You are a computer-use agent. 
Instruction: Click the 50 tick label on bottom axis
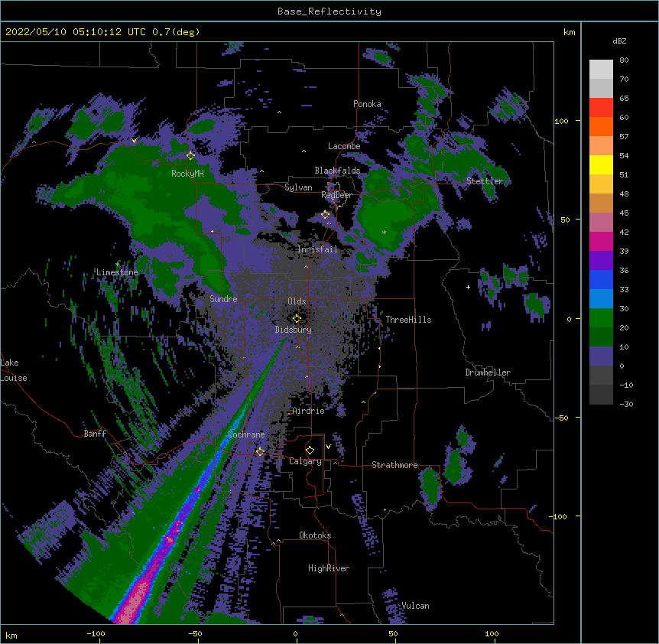pos(393,634)
